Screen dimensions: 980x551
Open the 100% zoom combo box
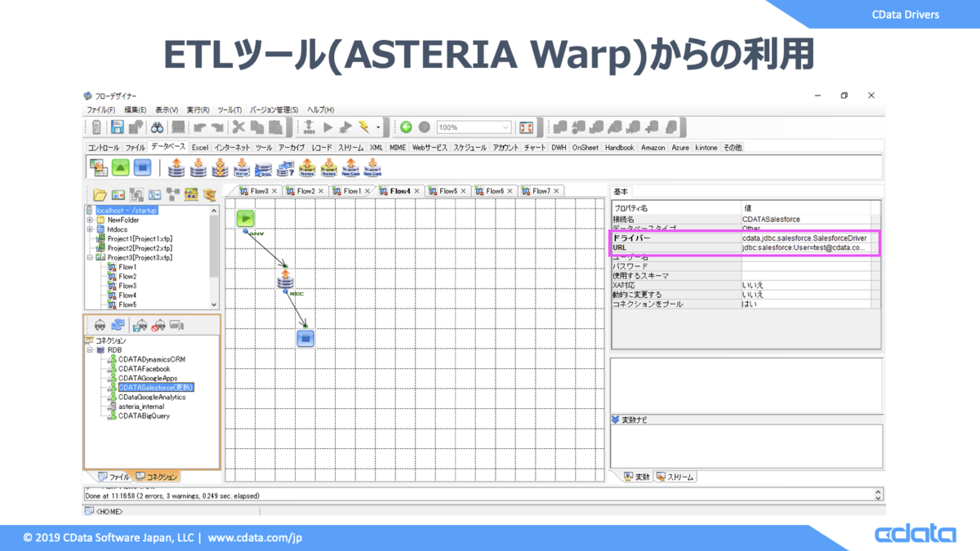coord(474,127)
